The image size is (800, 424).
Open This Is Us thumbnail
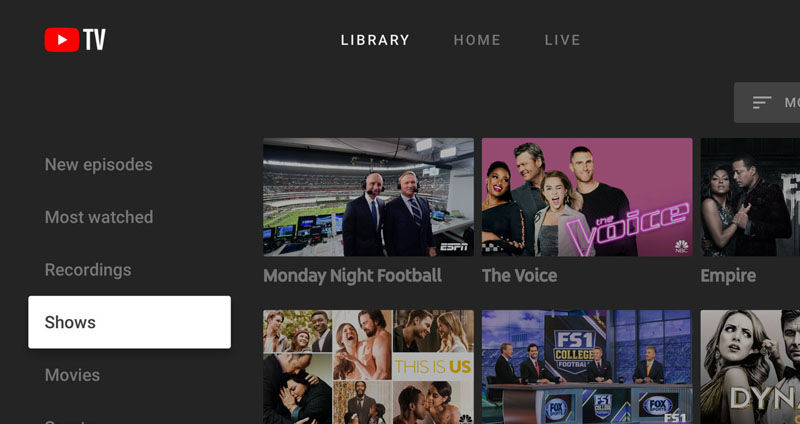(368, 367)
